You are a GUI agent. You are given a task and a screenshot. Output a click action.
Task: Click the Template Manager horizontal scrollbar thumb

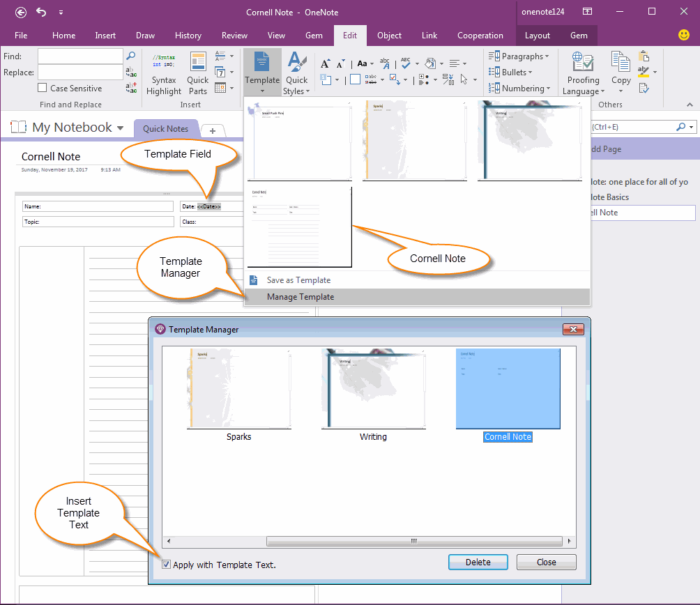[x=414, y=541]
